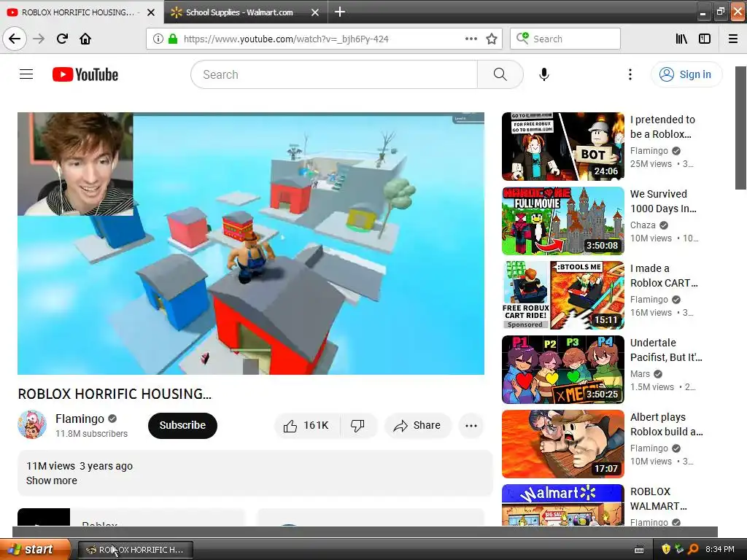View site information icon in address bar
The width and height of the screenshot is (747, 560).
[158, 39]
